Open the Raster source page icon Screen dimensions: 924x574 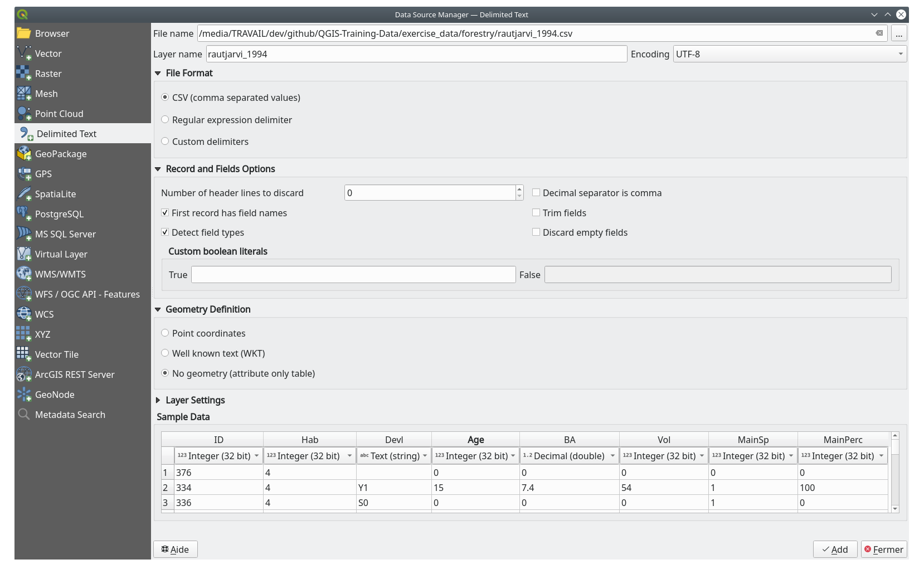click(x=25, y=73)
